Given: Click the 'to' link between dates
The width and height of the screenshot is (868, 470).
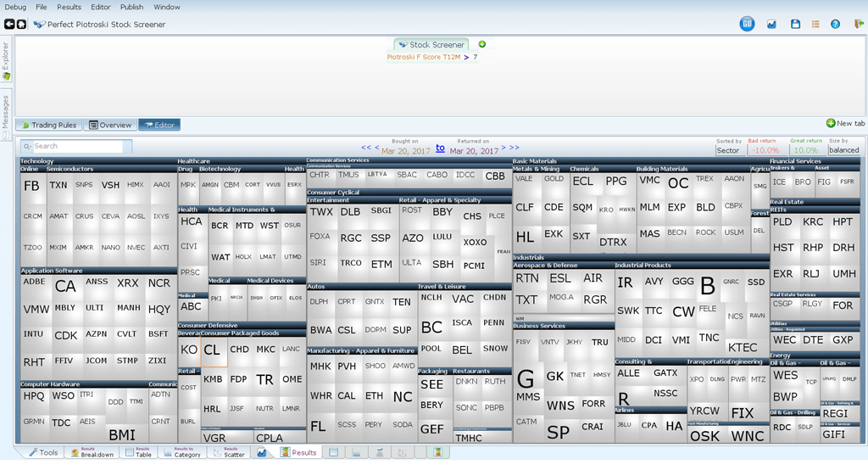Looking at the screenshot, I should (440, 148).
